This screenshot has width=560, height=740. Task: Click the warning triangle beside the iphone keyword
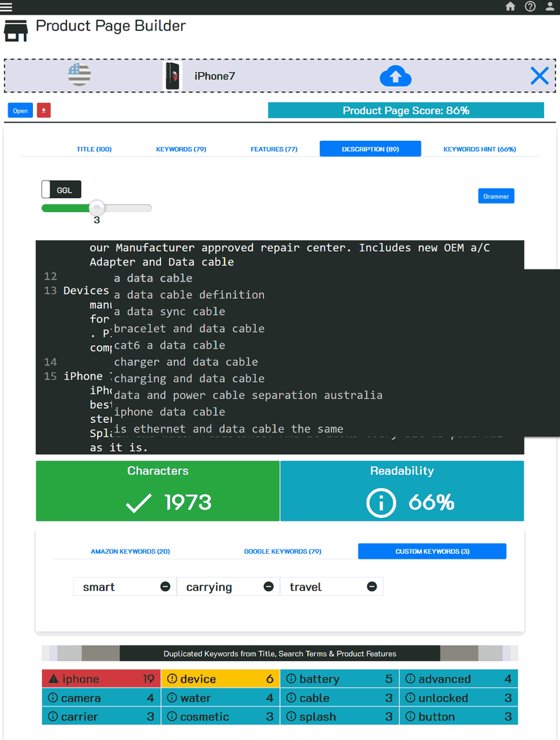pos(53,678)
